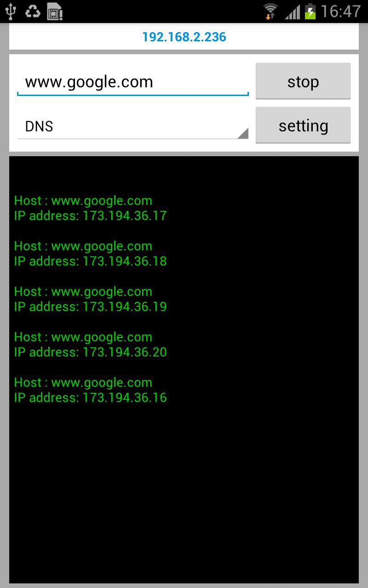Focus the www.google.com host input field

[132, 82]
